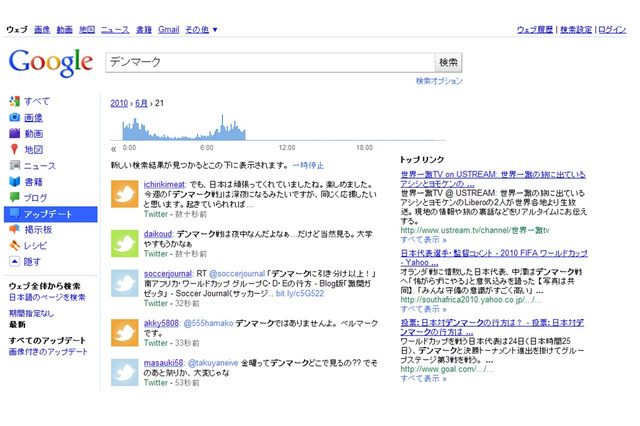The width and height of the screenshot is (640, 426).
Task: Select 画像付きのアップデート filter
Action: tap(48, 351)
